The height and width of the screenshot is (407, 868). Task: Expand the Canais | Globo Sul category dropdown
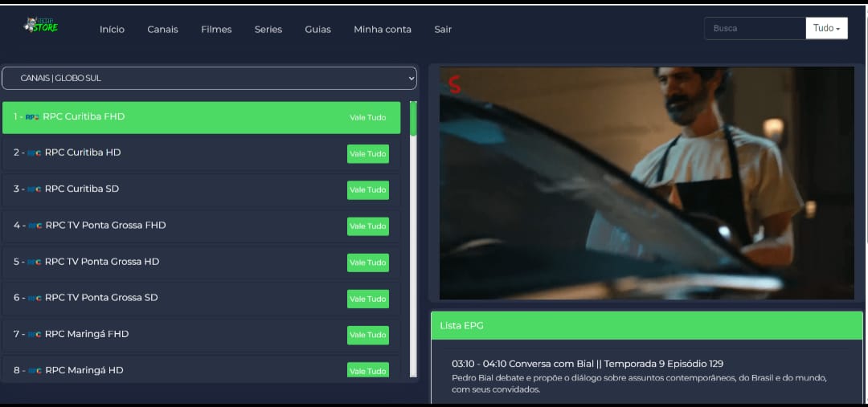click(209, 78)
